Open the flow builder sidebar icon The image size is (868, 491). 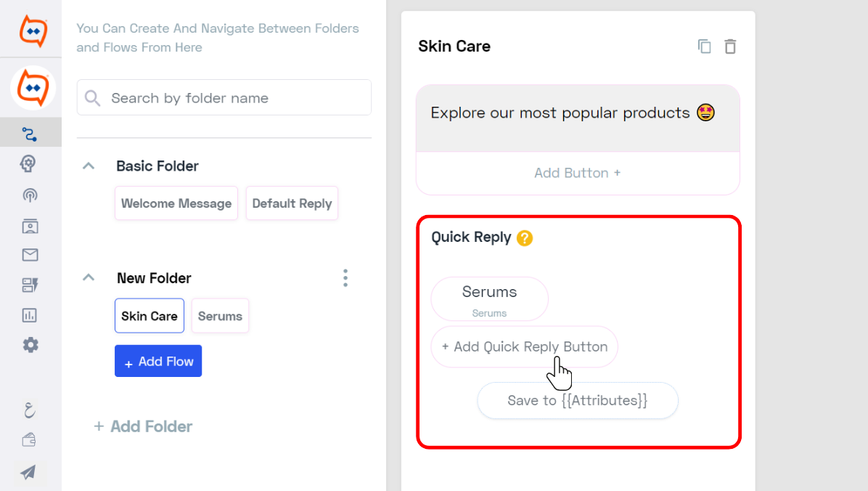point(29,134)
